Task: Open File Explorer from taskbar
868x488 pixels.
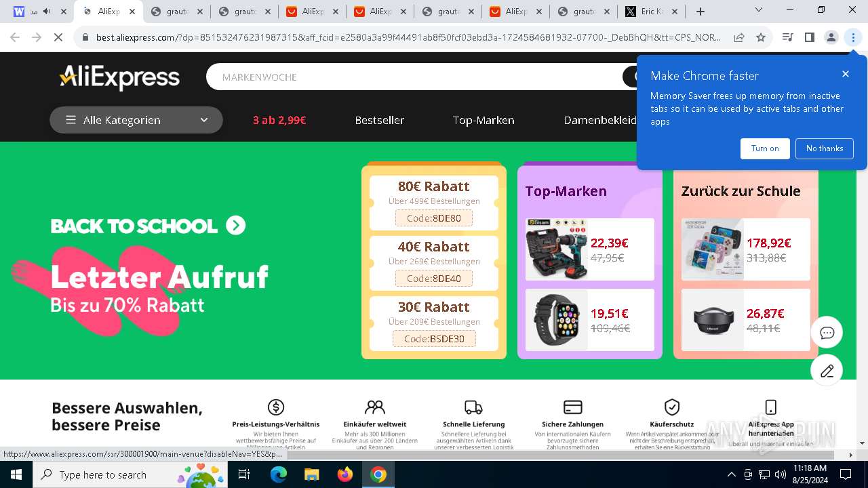Action: (x=311, y=474)
